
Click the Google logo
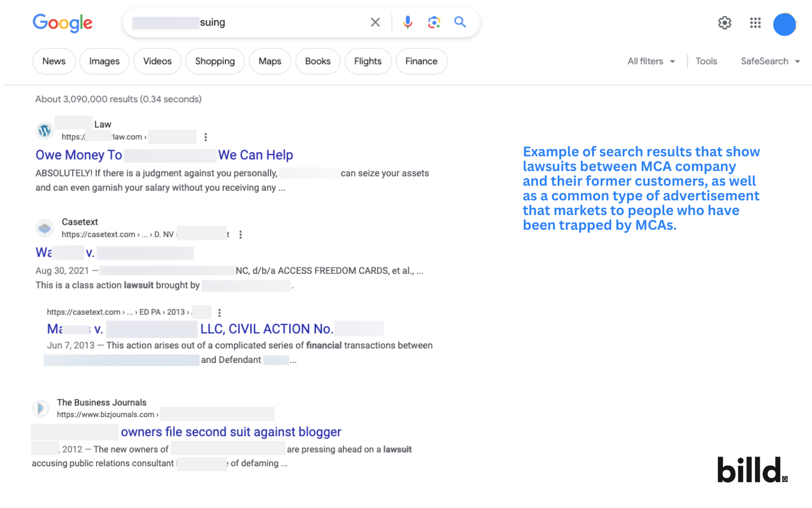pyautogui.click(x=63, y=23)
